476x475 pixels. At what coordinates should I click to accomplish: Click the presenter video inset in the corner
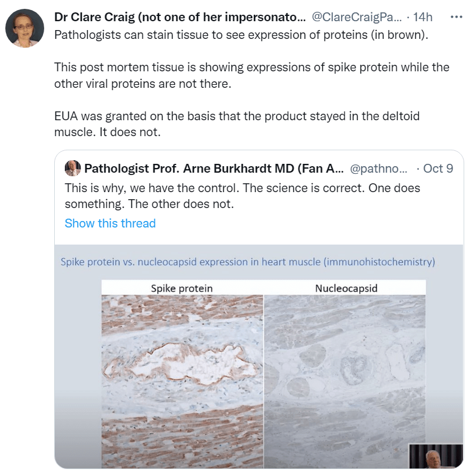click(437, 456)
